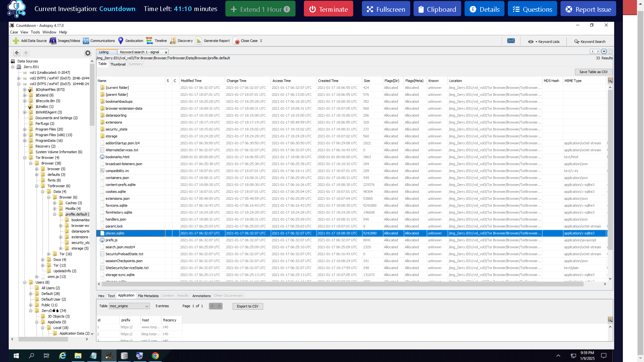This screenshot has width=644, height=362.
Task: Expand the Public (11) tree node
Action: point(31,305)
